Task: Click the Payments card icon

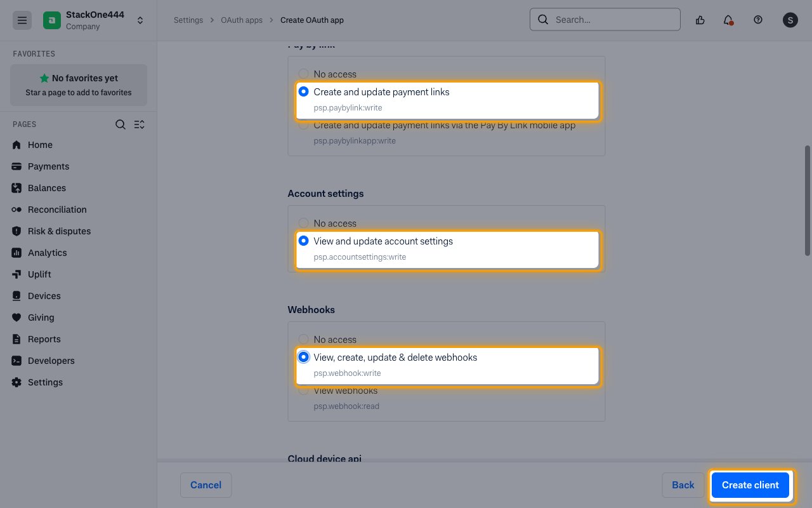Action: 16,166
